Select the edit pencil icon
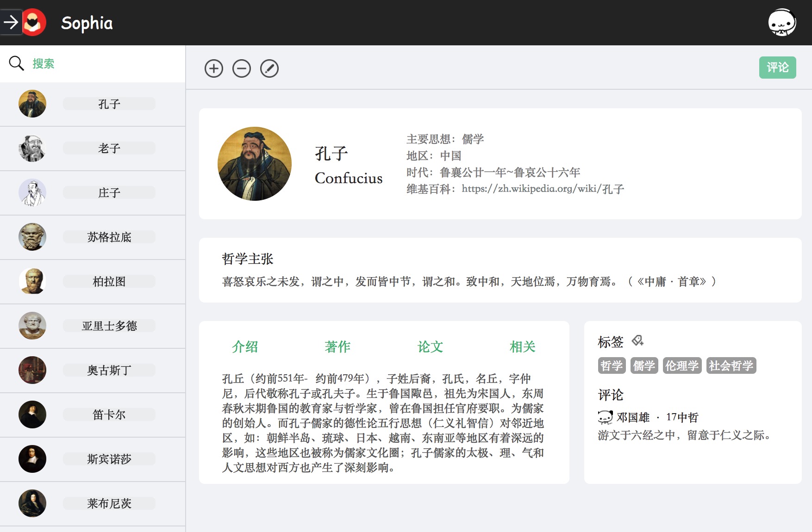812x532 pixels. pos(269,68)
